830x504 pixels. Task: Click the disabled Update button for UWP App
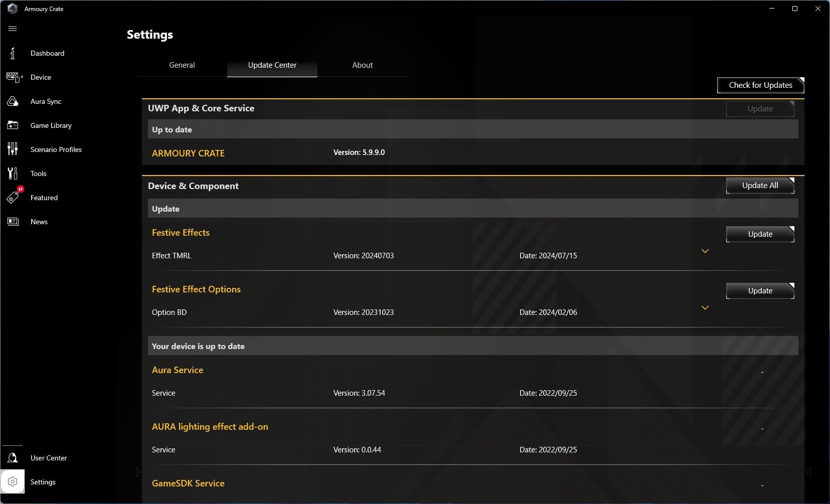(x=760, y=109)
